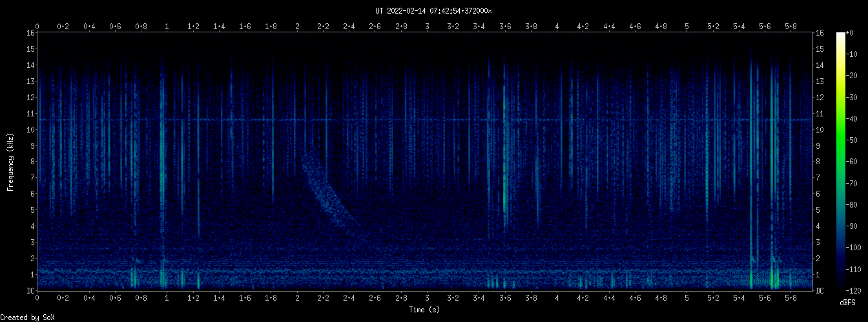Click the "5·8" tick on the top time axis
The image size is (868, 322).
pos(791,26)
